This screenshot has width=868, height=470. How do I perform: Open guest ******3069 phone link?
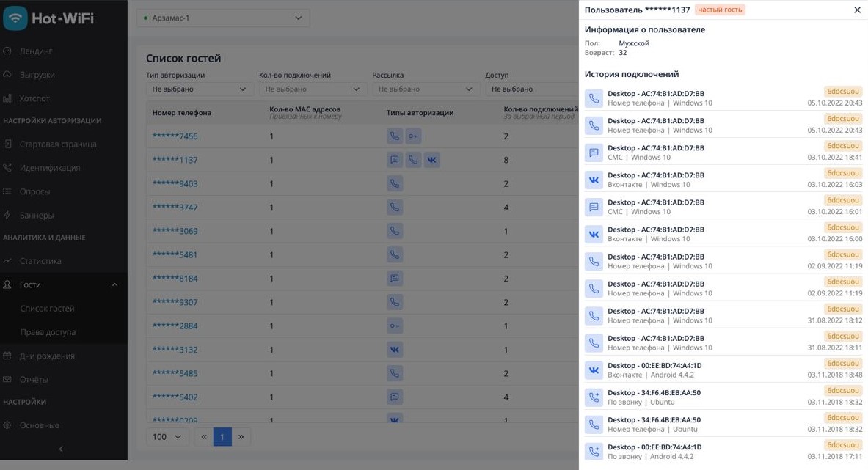coord(175,231)
